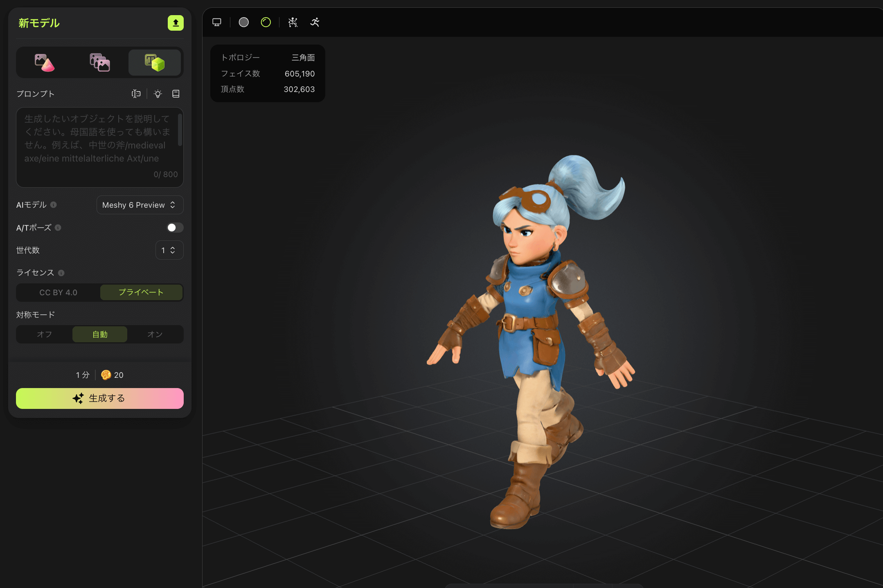The image size is (883, 588).
Task: Click the 生成する generate button
Action: click(x=99, y=398)
